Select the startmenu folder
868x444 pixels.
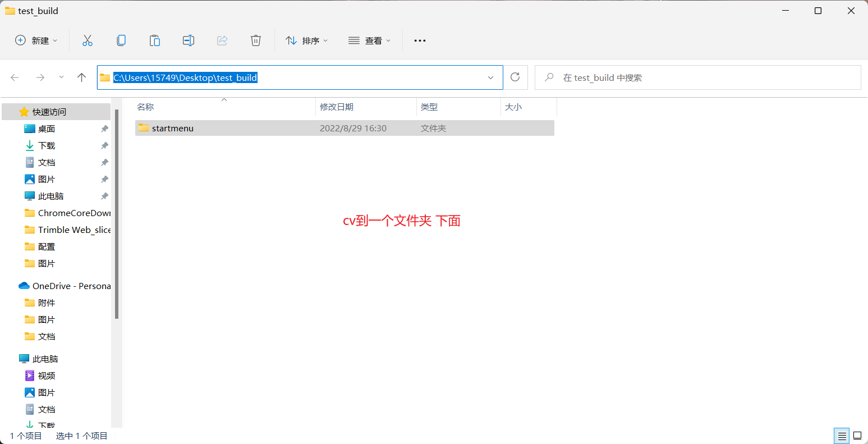pyautogui.click(x=172, y=128)
